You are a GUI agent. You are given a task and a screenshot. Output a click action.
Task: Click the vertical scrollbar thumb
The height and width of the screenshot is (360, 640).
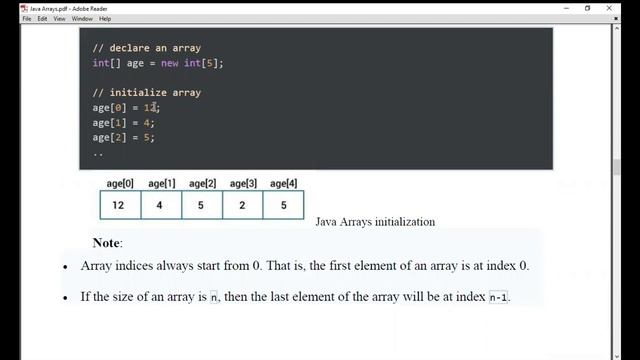point(616,167)
